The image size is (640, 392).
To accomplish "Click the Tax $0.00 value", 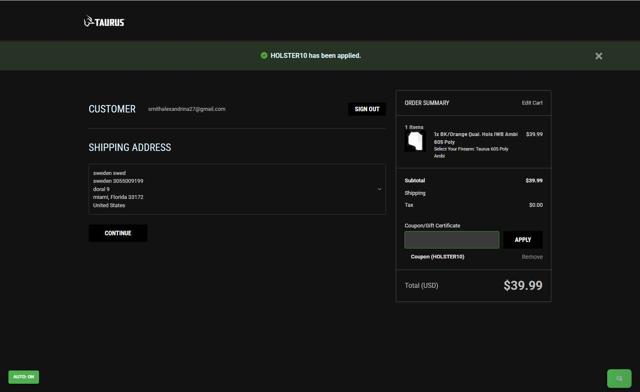I will point(536,205).
